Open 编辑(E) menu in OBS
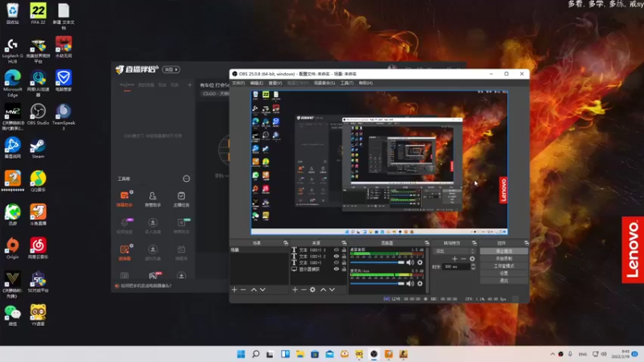 (x=256, y=84)
